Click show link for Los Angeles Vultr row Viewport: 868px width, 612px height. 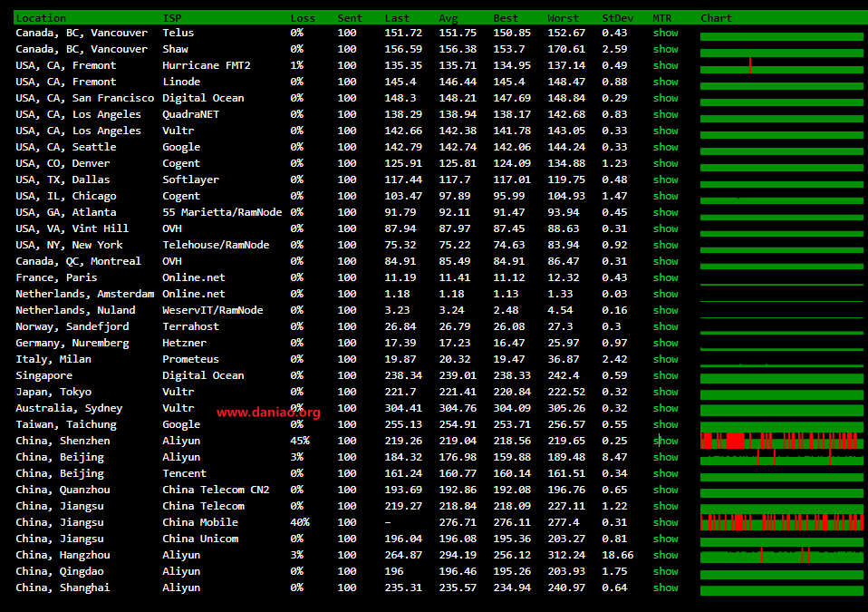click(665, 131)
